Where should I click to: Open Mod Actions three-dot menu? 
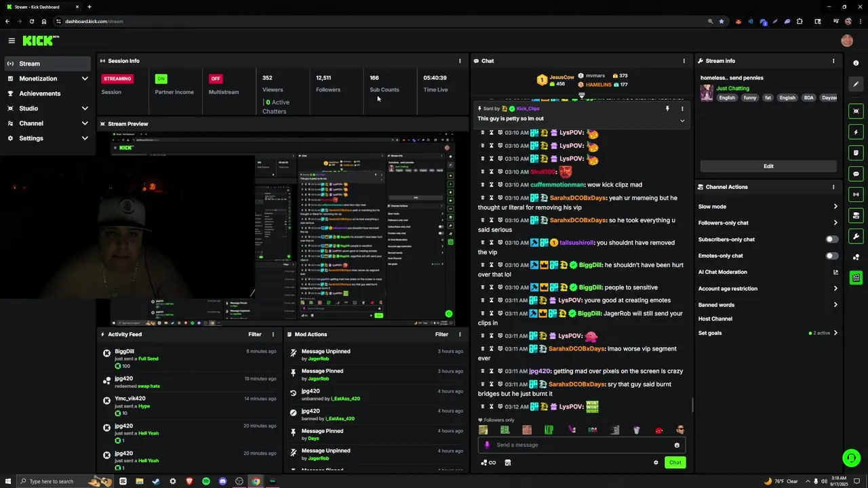point(460,334)
